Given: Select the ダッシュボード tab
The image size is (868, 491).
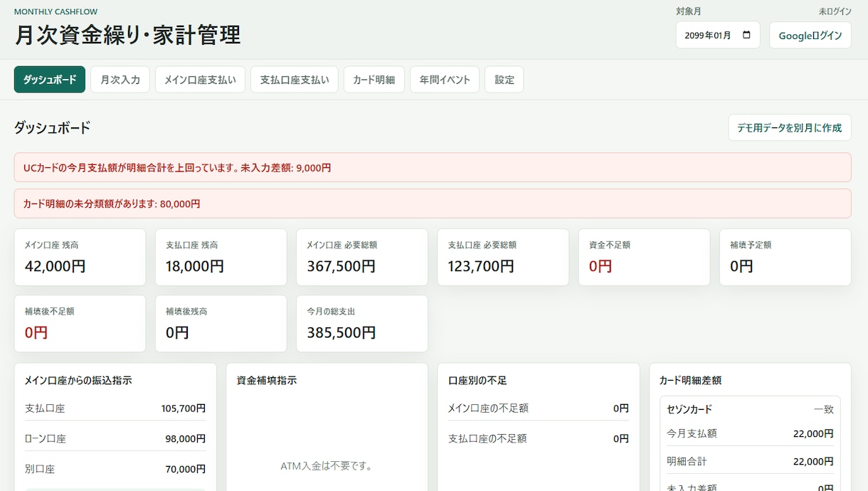Looking at the screenshot, I should pos(50,80).
